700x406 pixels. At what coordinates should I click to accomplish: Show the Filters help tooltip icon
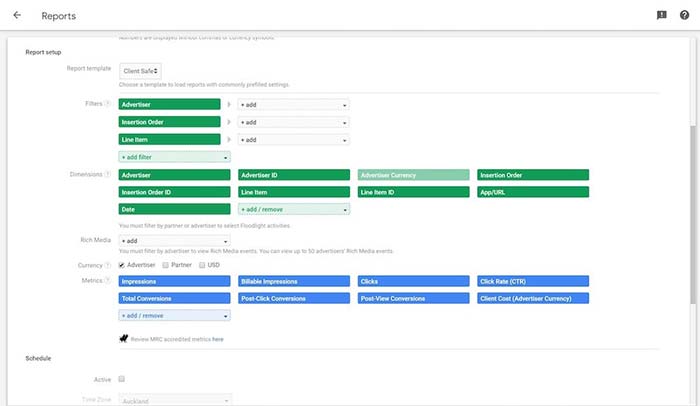click(107, 104)
